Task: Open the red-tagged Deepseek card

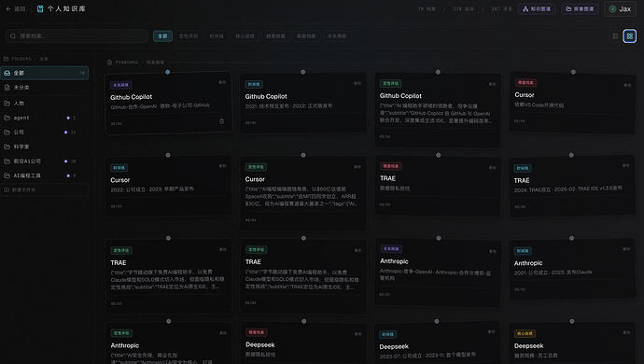Action: tap(302, 343)
